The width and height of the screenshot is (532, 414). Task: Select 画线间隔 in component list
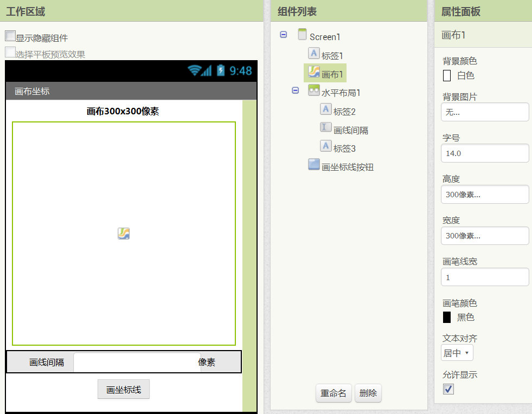click(350, 130)
